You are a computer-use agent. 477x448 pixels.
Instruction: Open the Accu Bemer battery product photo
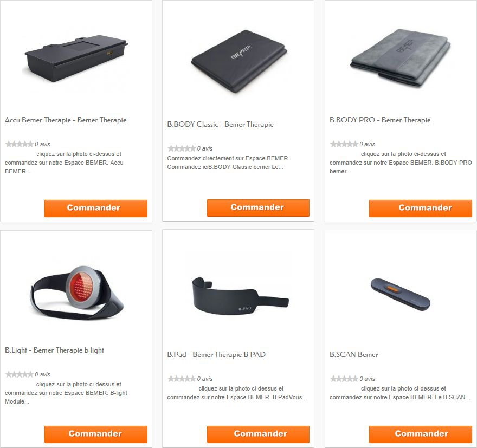(76, 58)
